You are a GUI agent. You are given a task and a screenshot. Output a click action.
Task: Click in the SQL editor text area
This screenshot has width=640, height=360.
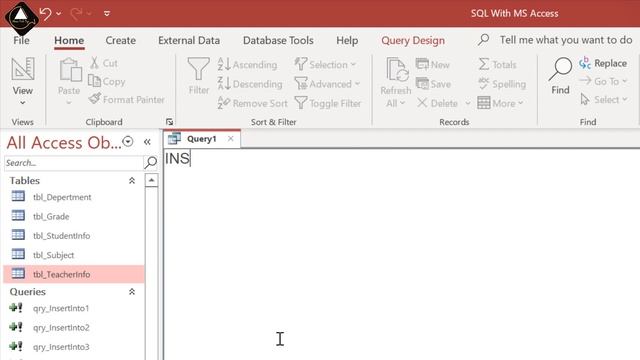pyautogui.click(x=402, y=255)
